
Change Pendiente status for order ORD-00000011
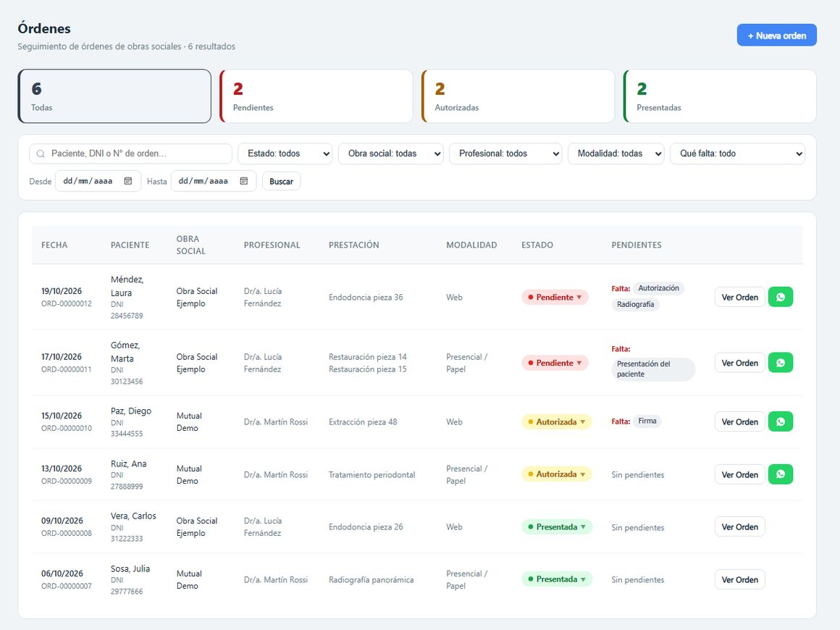[555, 363]
